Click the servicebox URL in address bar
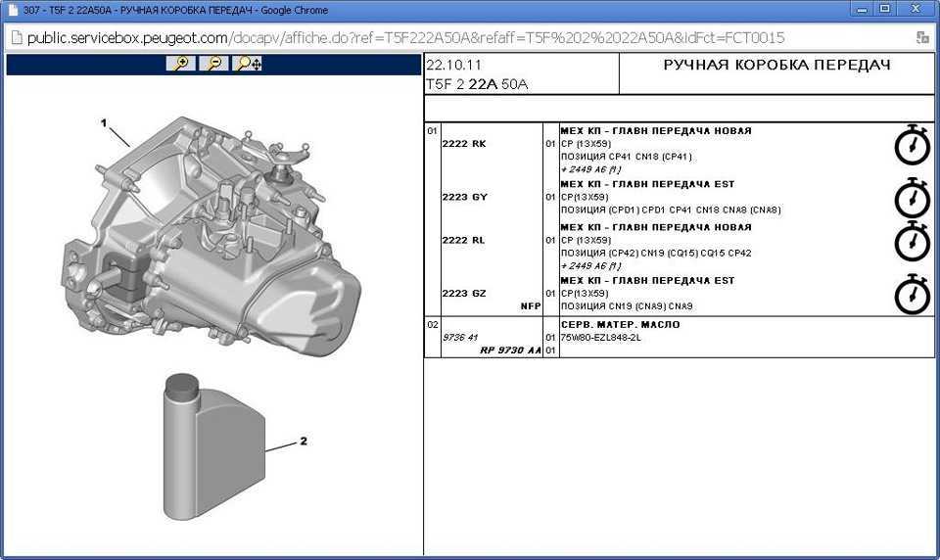Viewport: 940px width, 560px height. tap(405, 38)
